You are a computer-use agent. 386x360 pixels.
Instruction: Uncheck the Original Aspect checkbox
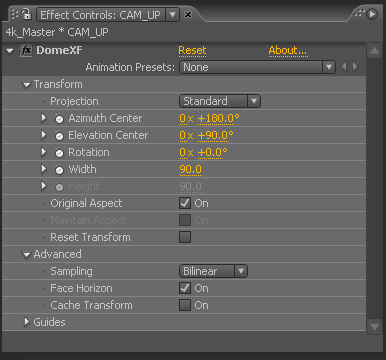tap(185, 203)
